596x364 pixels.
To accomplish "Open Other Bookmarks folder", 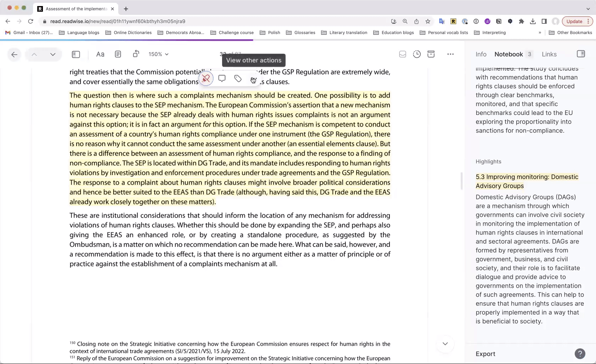I will click(570, 32).
